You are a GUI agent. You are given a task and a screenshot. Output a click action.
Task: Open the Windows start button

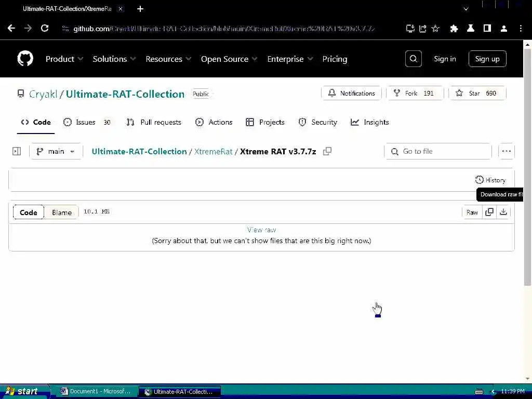point(24,392)
